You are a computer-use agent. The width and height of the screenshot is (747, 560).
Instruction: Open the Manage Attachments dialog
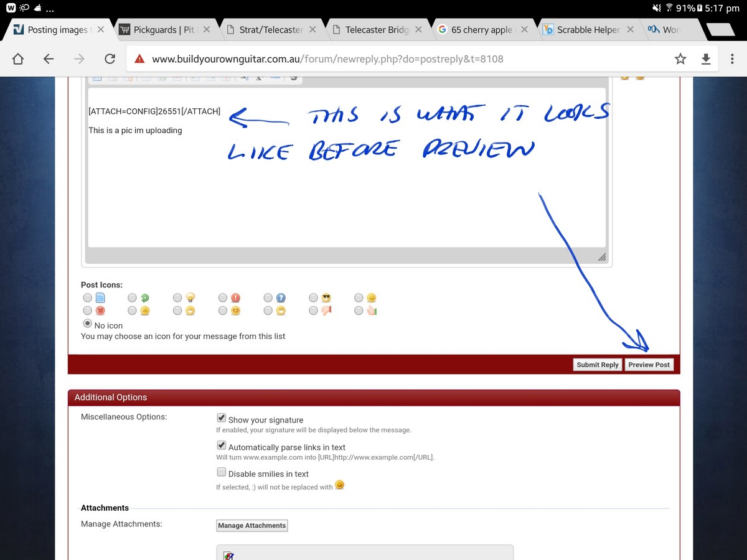251,526
